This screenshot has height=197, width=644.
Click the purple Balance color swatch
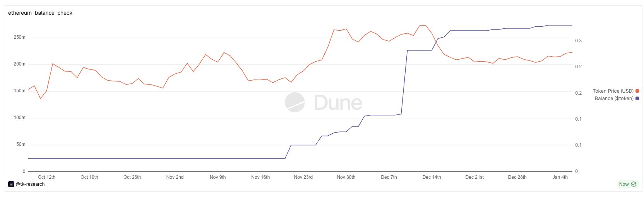(x=637, y=98)
